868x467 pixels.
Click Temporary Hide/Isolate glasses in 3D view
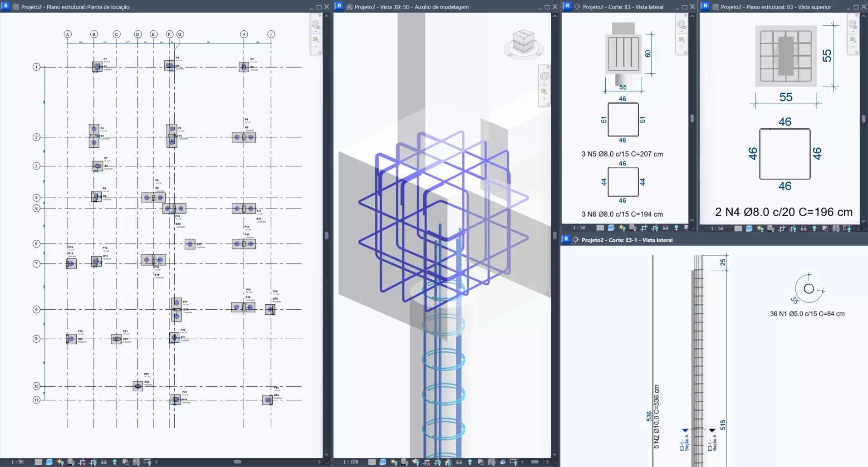coord(459,462)
